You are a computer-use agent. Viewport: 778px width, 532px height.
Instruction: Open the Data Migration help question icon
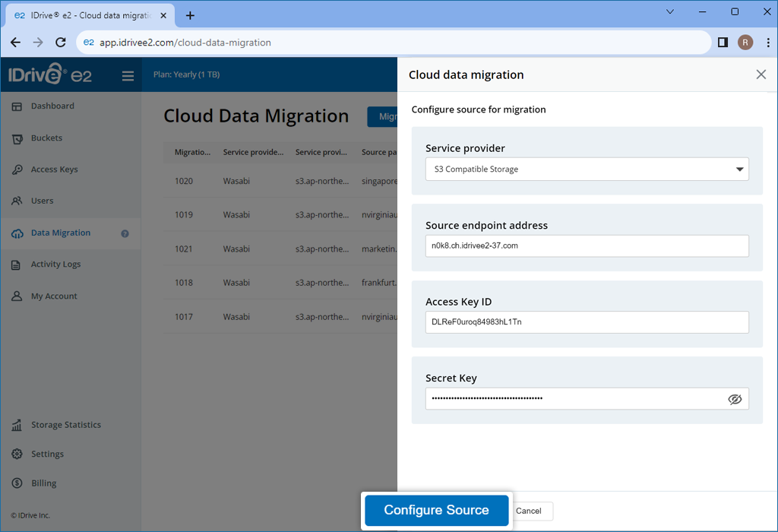pos(125,233)
